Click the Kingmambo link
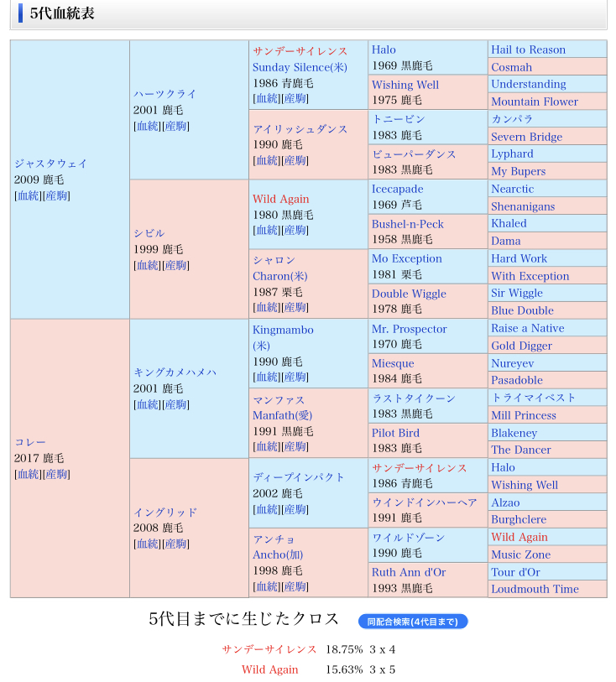Screen dimensions: 616x682 coord(283,330)
